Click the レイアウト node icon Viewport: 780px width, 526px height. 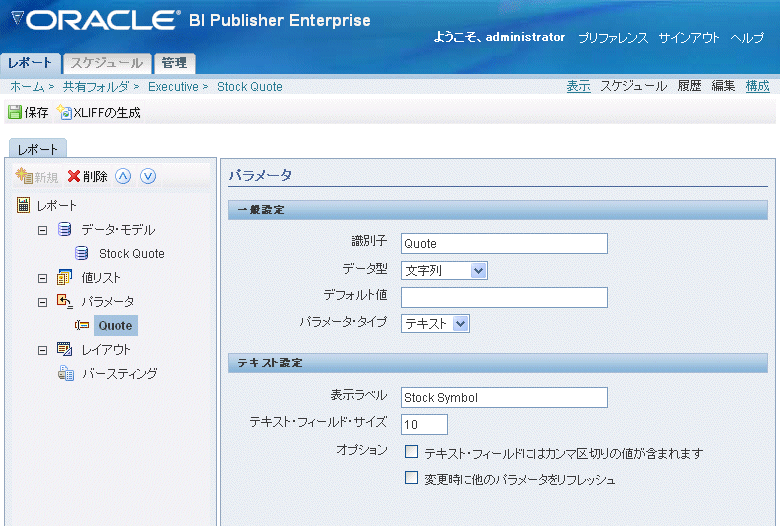(64, 349)
